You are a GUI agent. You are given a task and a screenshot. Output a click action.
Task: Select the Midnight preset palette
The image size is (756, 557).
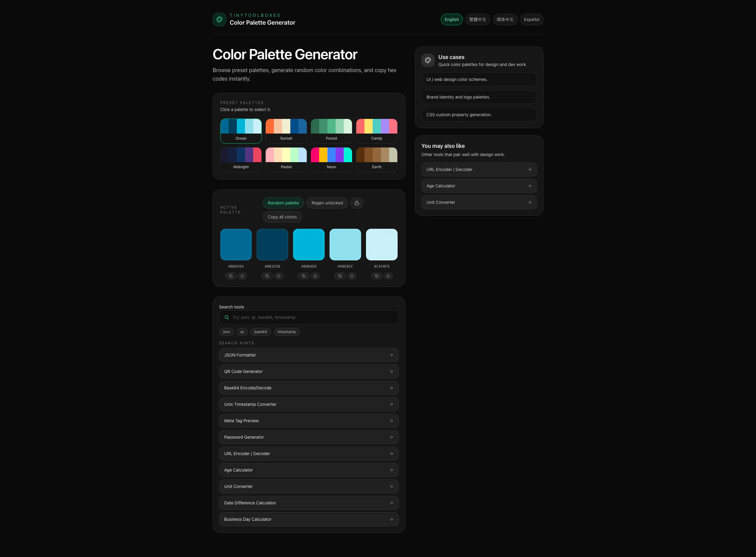(x=241, y=160)
